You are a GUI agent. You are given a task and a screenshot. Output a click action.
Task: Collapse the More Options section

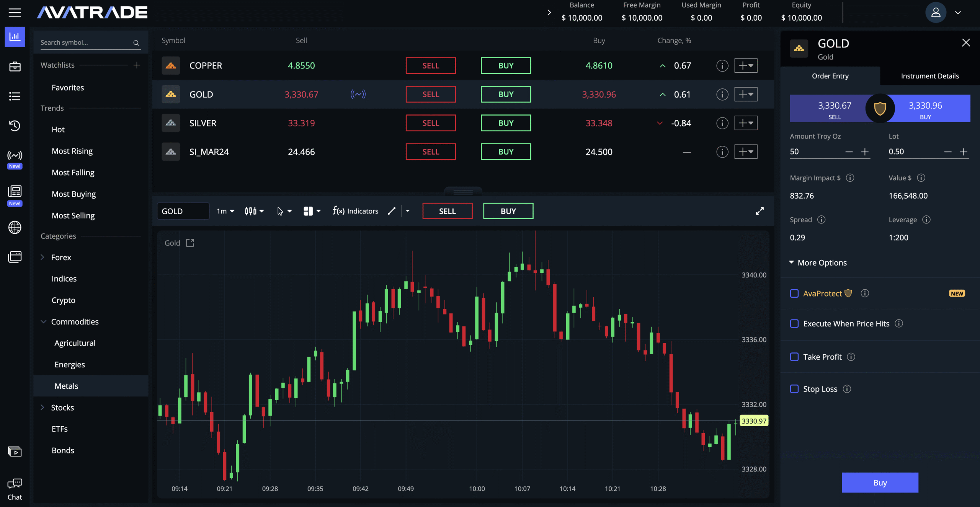click(x=818, y=263)
